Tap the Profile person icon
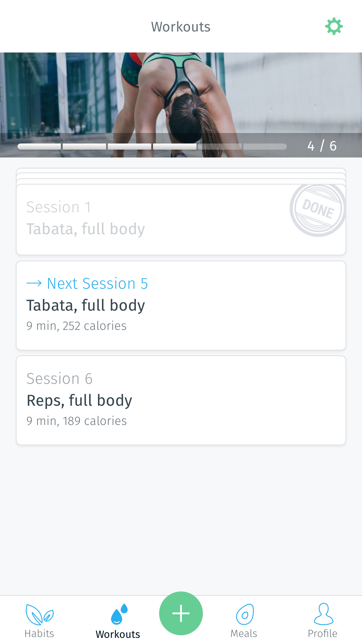This screenshot has width=362, height=644. click(323, 614)
